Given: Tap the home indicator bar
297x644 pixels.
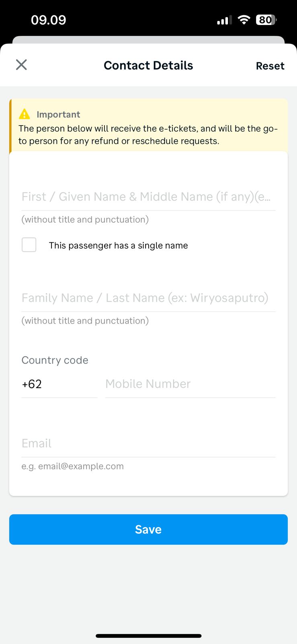Looking at the screenshot, I should [x=148, y=636].
